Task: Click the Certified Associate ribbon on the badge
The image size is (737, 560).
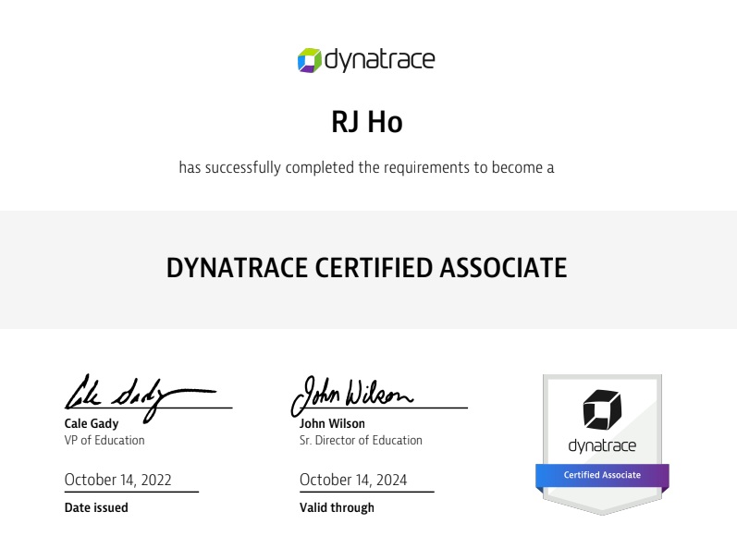Action: [602, 475]
